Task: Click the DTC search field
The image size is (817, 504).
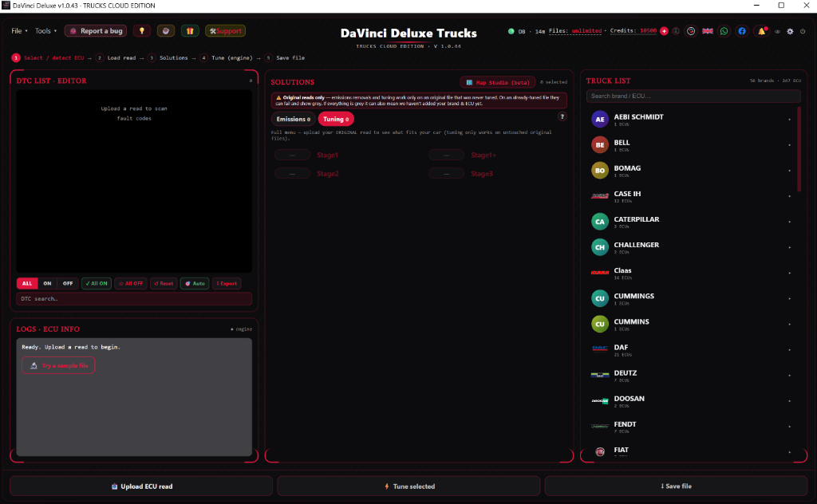Action: (x=134, y=299)
